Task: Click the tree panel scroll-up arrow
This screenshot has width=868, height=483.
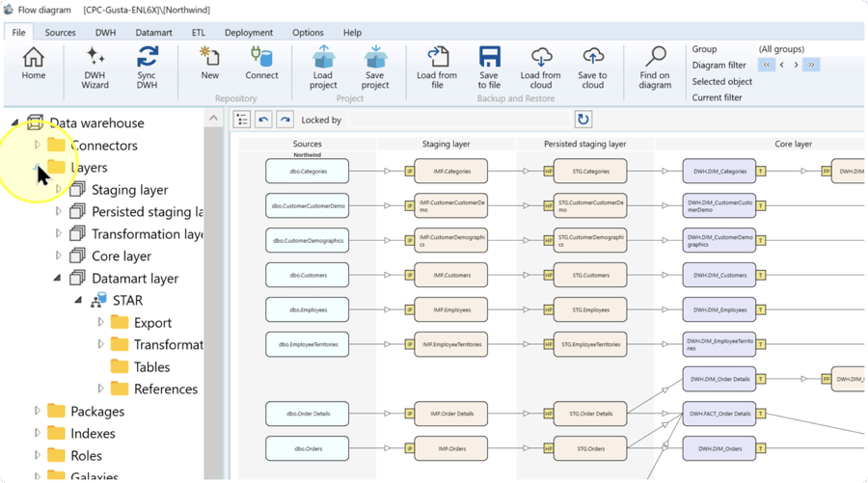Action: pos(214,118)
